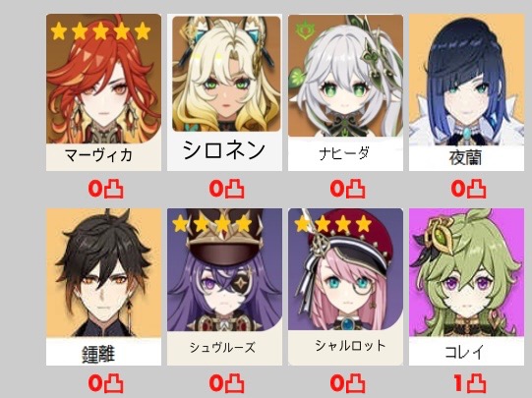Click the thumbs-up icon under 鍾離
This screenshot has height=398, width=532.
point(114,383)
